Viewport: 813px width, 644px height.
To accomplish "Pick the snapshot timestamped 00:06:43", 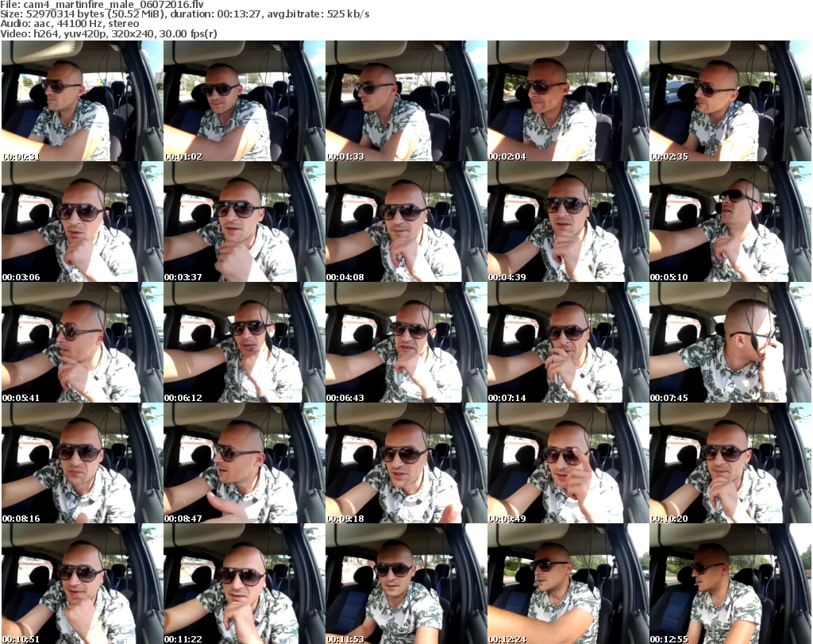I will (406, 342).
